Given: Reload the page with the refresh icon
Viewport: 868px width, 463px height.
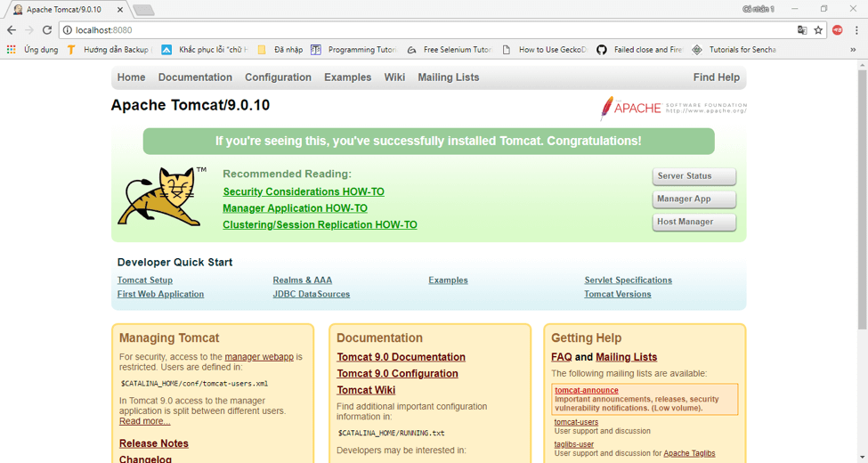Looking at the screenshot, I should click(x=47, y=30).
